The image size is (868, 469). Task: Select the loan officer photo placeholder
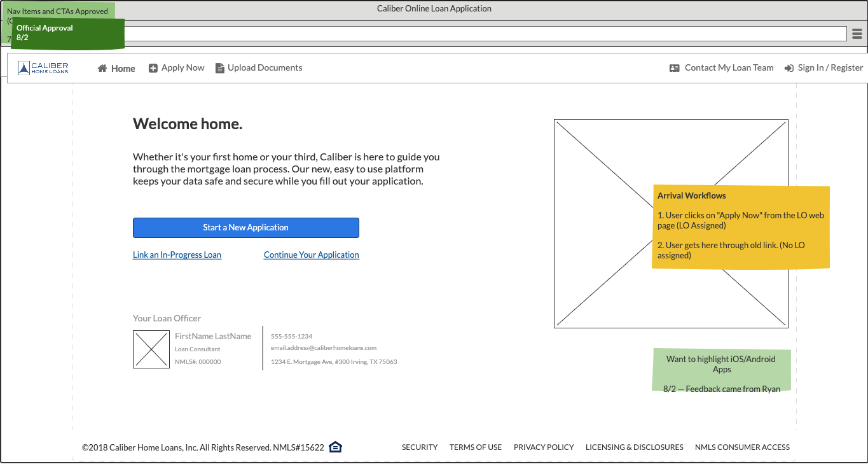click(x=151, y=349)
